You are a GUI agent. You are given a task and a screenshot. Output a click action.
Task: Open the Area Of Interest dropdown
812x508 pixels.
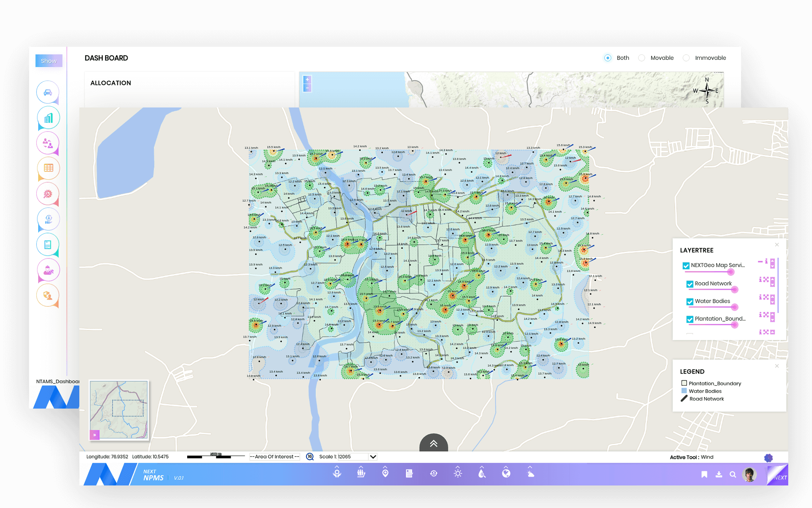pos(275,457)
